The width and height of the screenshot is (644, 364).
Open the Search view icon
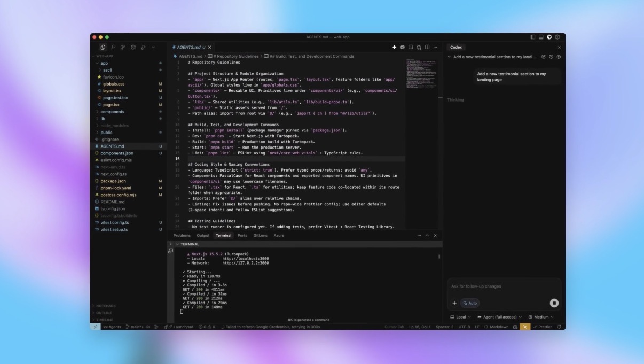point(113,47)
